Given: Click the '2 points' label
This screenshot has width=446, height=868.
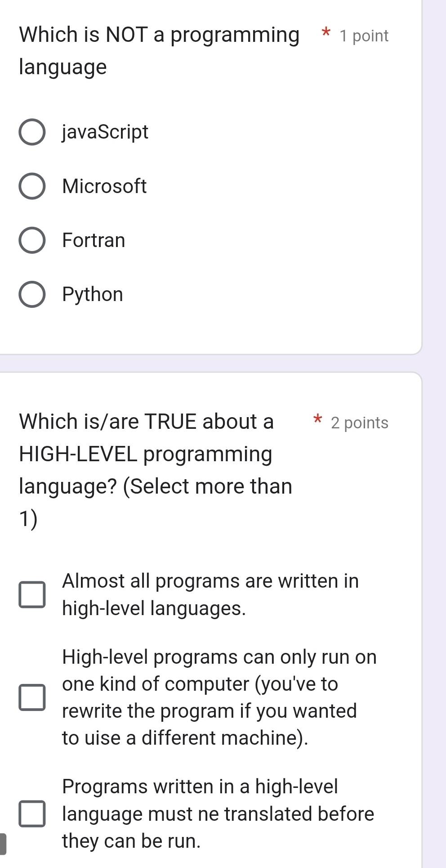Looking at the screenshot, I should point(359,422).
